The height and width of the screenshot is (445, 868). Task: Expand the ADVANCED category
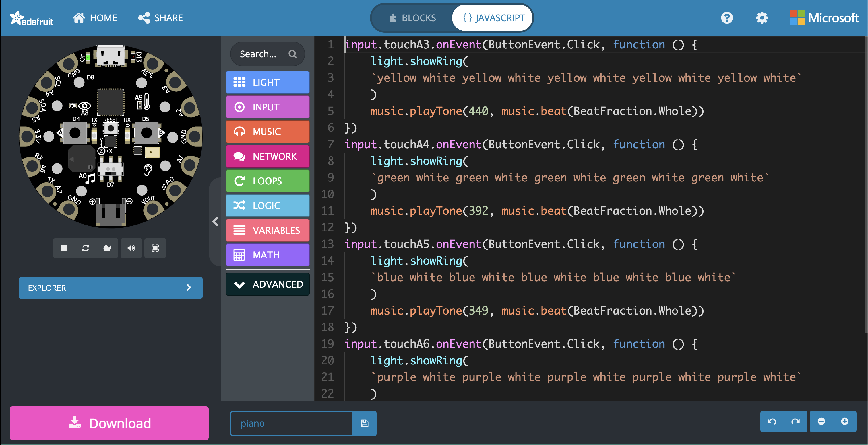point(267,284)
